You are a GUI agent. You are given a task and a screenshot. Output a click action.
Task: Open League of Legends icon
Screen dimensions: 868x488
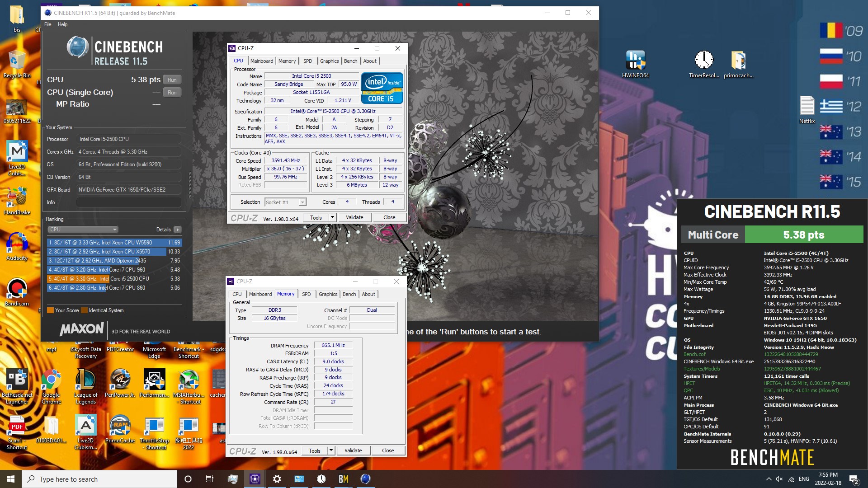[x=85, y=385]
